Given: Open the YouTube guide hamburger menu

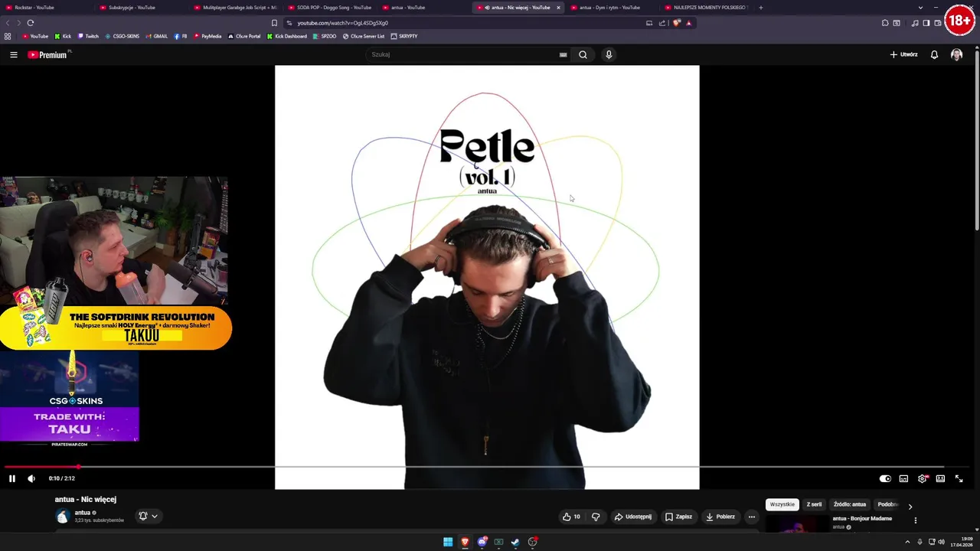Looking at the screenshot, I should [13, 54].
